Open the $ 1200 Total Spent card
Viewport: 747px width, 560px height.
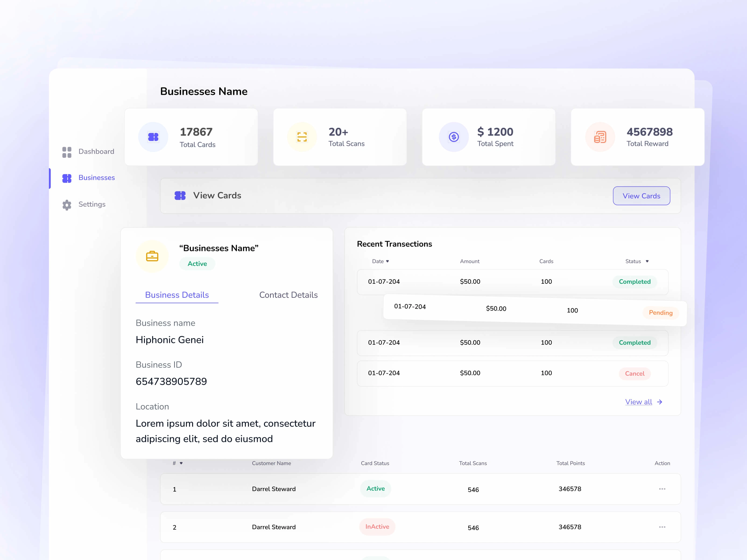489,137
